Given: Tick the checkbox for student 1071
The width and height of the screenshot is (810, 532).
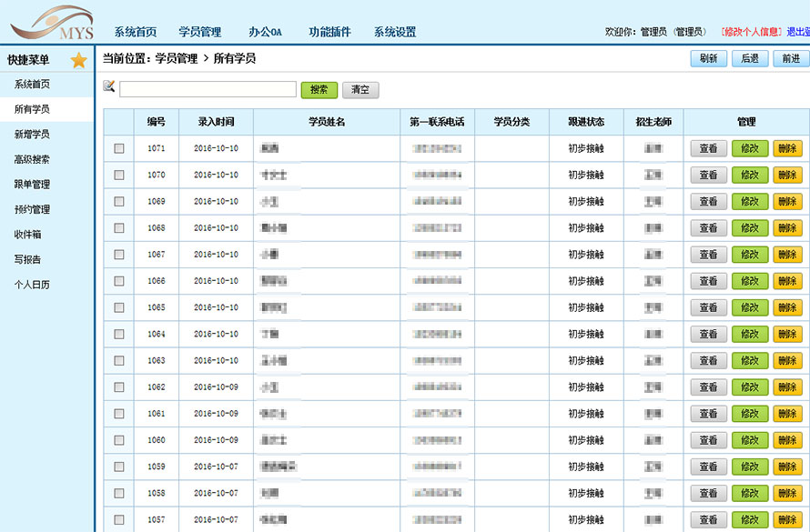Looking at the screenshot, I should click(x=119, y=148).
